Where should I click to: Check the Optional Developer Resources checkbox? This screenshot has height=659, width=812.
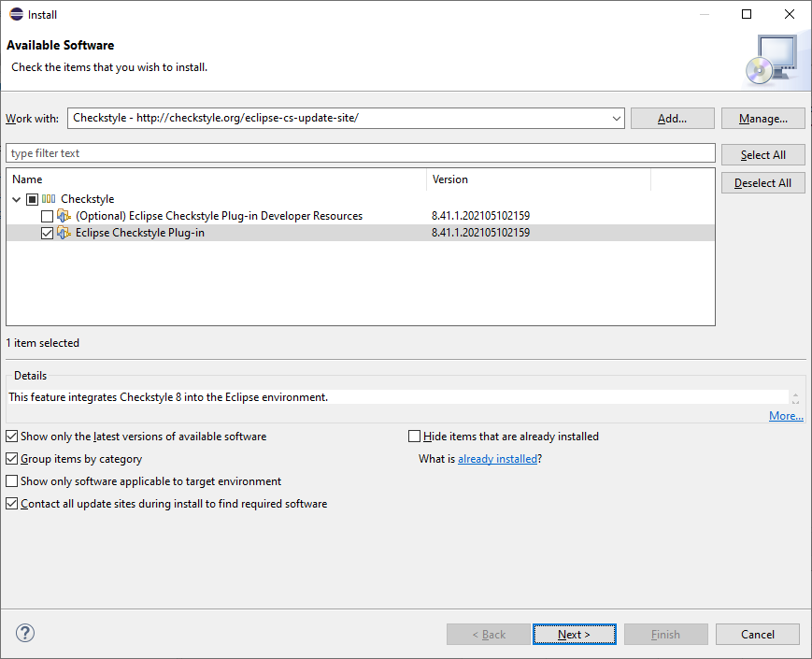click(47, 216)
